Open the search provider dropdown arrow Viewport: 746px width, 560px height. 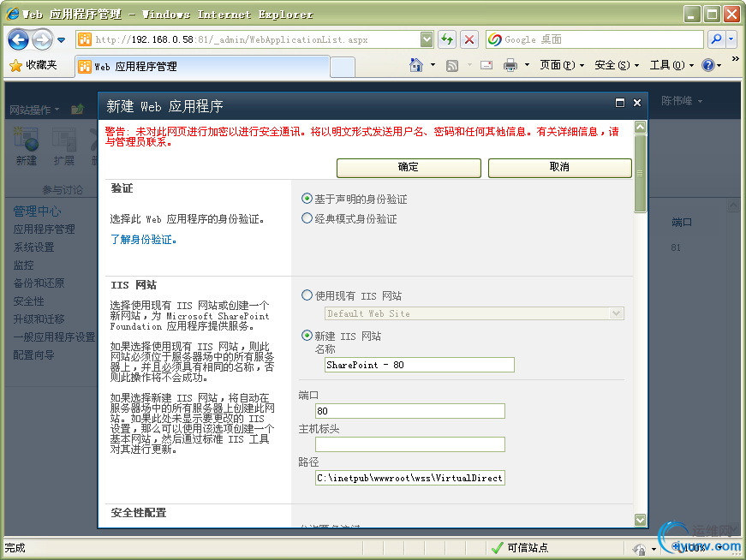[731, 39]
